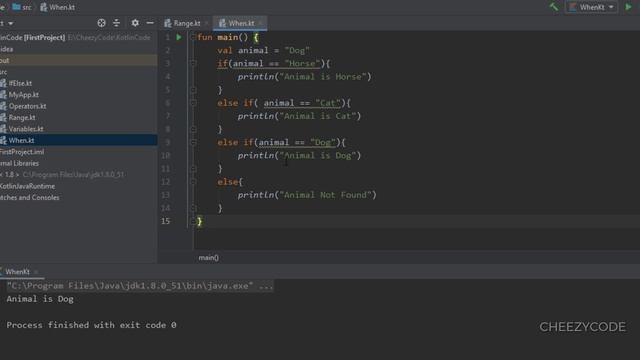Open MyApp.kt in the project tree
The height and width of the screenshot is (360, 640).
23,95
